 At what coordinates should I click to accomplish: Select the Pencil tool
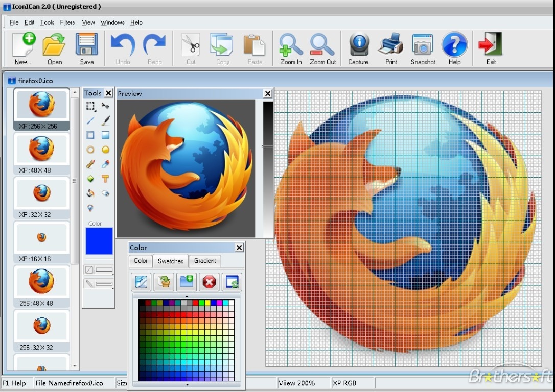[90, 163]
